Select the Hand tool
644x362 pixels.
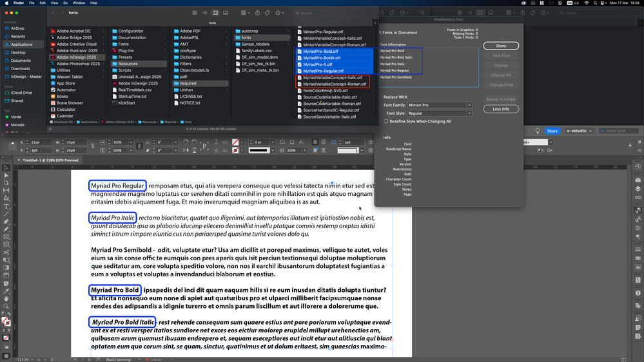pos(6,299)
